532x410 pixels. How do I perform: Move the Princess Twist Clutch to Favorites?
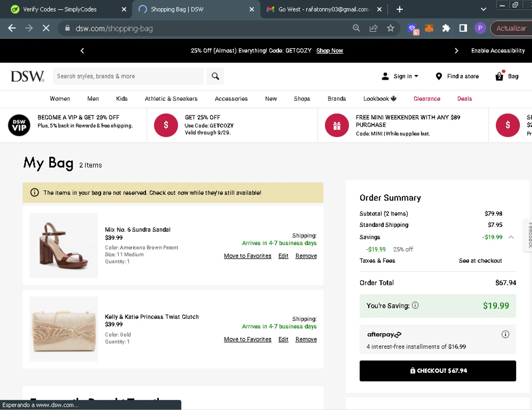click(248, 339)
